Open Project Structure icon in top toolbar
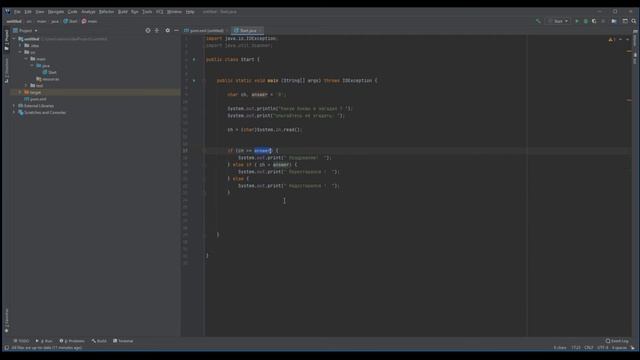This screenshot has height=360, width=640. click(x=613, y=21)
